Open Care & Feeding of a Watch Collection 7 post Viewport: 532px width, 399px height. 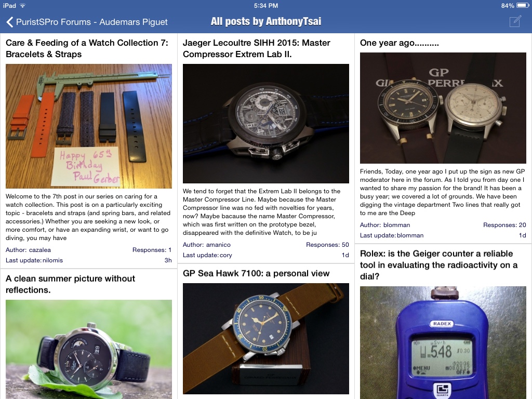click(87, 48)
